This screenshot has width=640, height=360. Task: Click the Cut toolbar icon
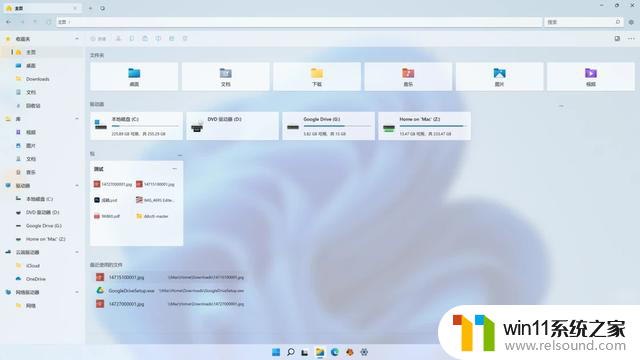point(118,39)
